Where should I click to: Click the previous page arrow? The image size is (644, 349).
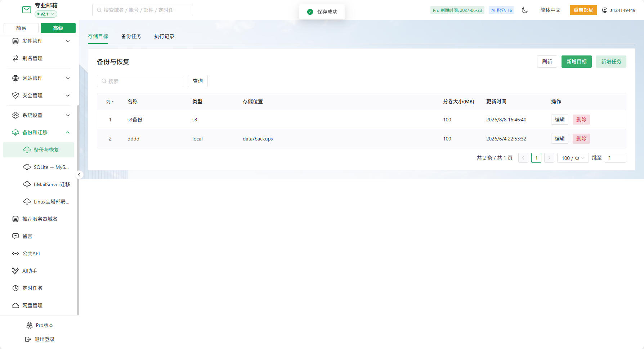coord(523,158)
